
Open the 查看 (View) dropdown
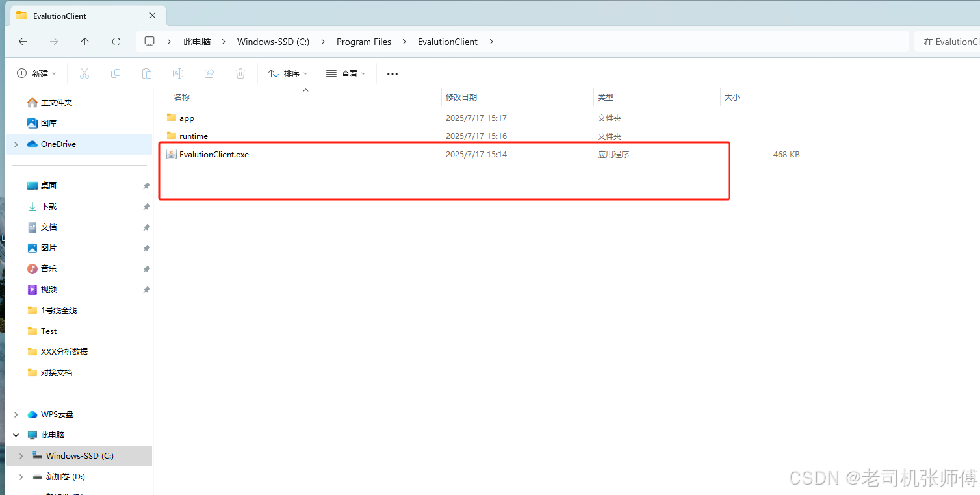point(346,73)
